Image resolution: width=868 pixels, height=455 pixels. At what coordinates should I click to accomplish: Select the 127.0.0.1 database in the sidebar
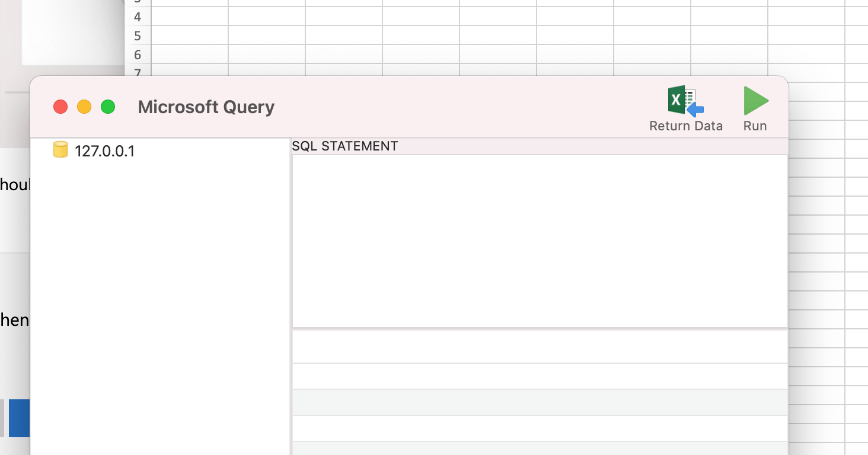tap(94, 150)
